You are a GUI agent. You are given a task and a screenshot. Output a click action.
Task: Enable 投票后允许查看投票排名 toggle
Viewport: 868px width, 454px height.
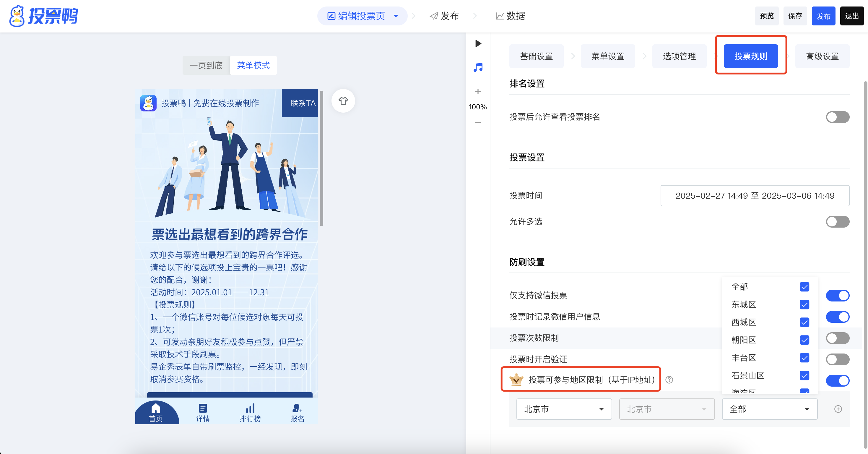click(837, 117)
